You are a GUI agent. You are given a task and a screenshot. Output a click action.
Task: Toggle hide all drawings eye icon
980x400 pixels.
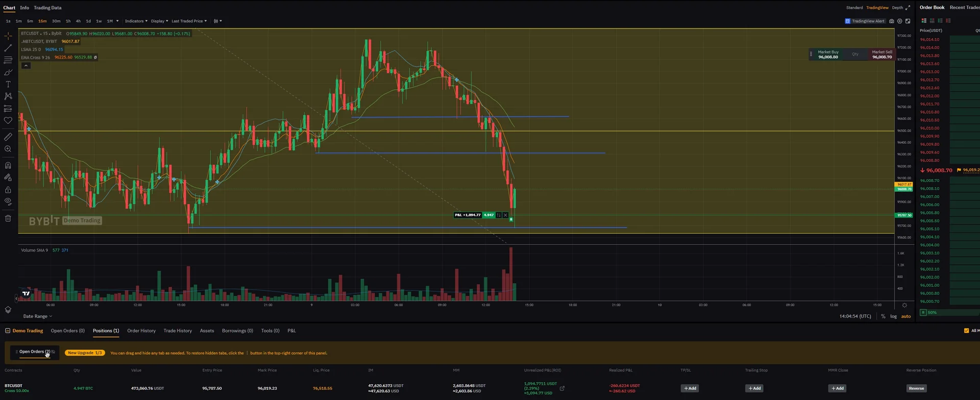[8, 201]
